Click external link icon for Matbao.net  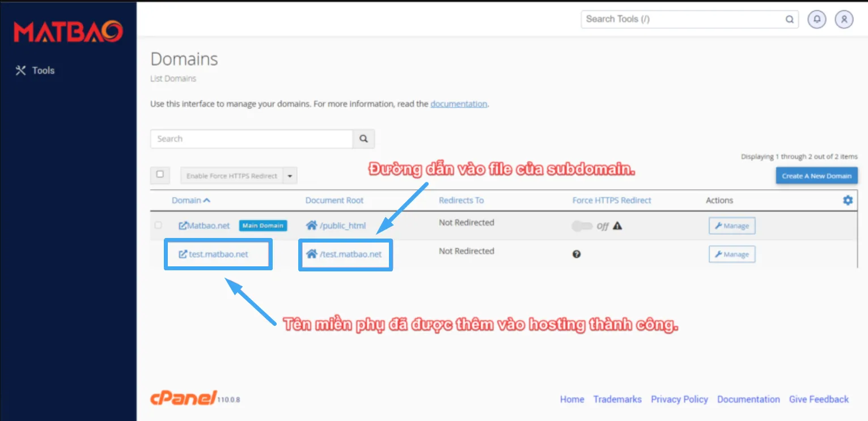coord(183,226)
